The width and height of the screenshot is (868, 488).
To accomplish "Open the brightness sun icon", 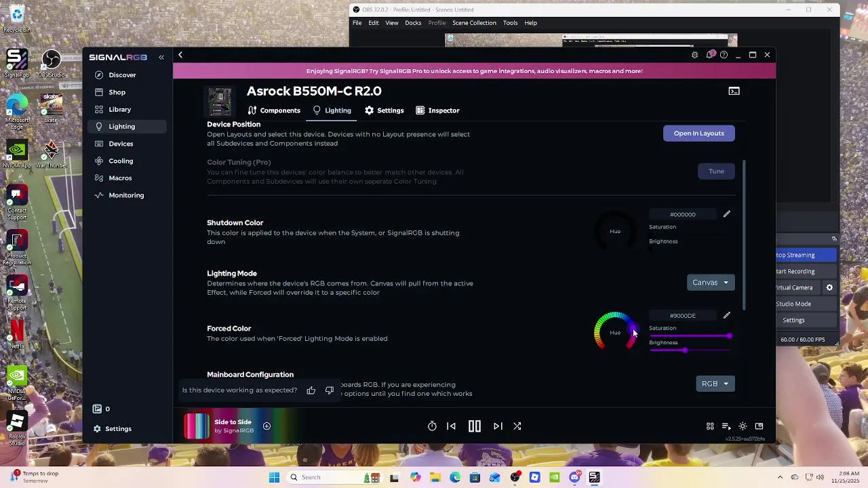I will tap(743, 426).
